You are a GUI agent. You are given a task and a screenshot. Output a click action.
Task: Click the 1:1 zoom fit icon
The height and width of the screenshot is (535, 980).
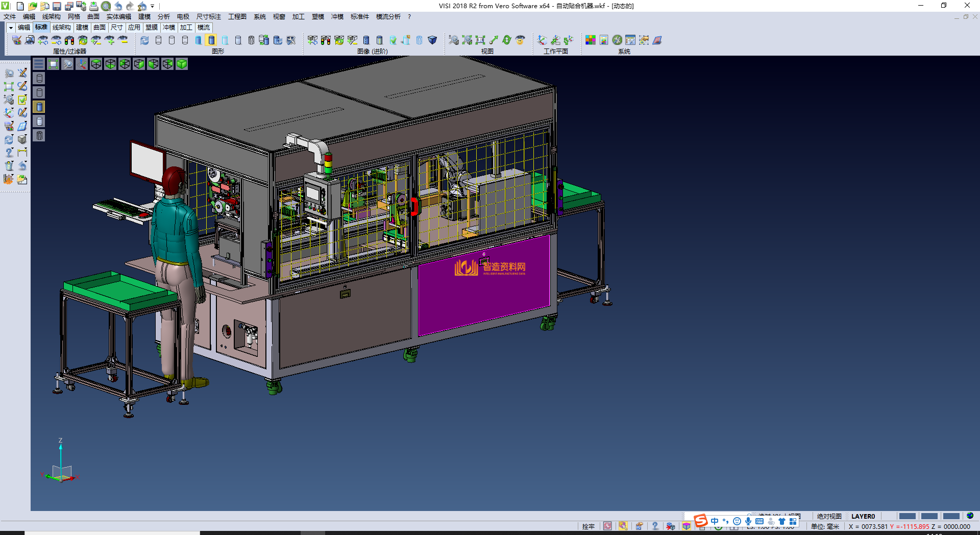pyautogui.click(x=480, y=40)
